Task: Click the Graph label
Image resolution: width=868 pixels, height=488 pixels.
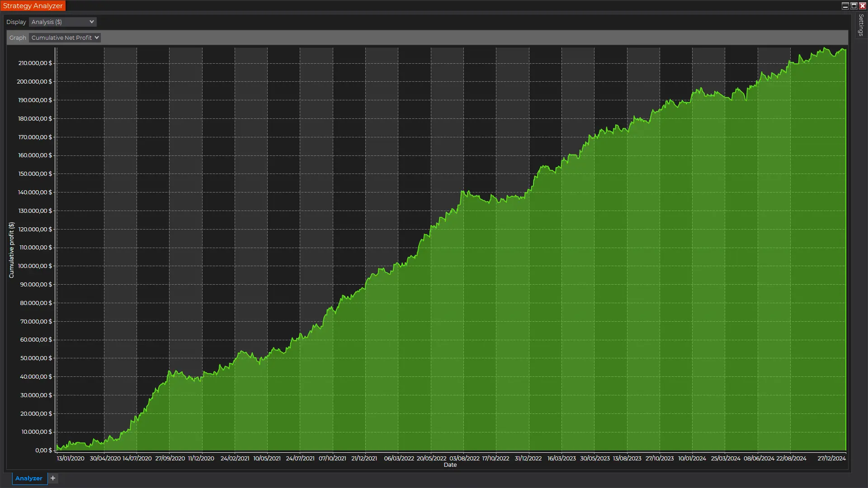Action: pyautogui.click(x=18, y=38)
